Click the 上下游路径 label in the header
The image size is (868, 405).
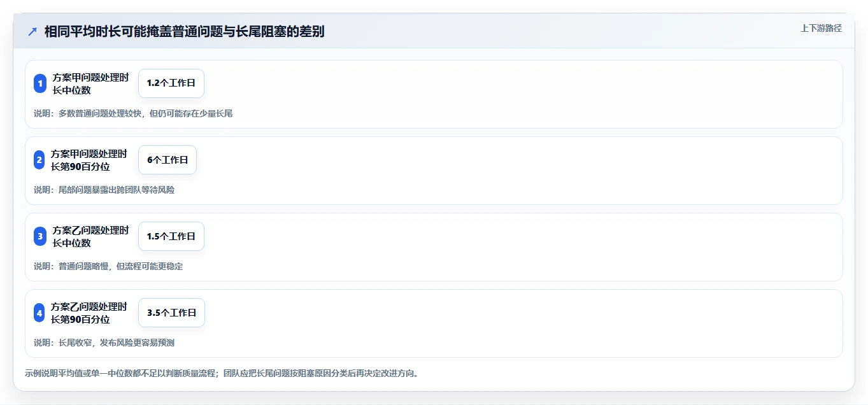pyautogui.click(x=821, y=28)
